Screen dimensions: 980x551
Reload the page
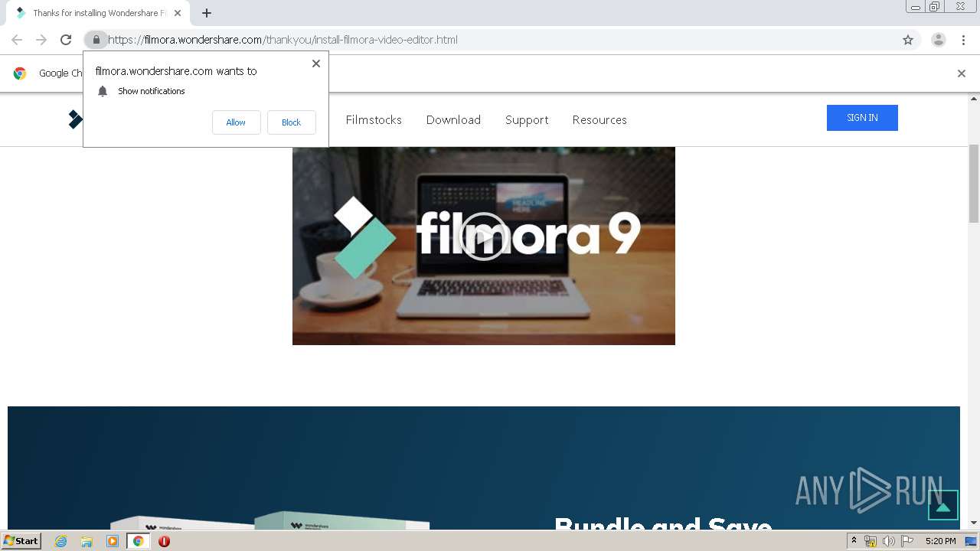pyautogui.click(x=66, y=40)
